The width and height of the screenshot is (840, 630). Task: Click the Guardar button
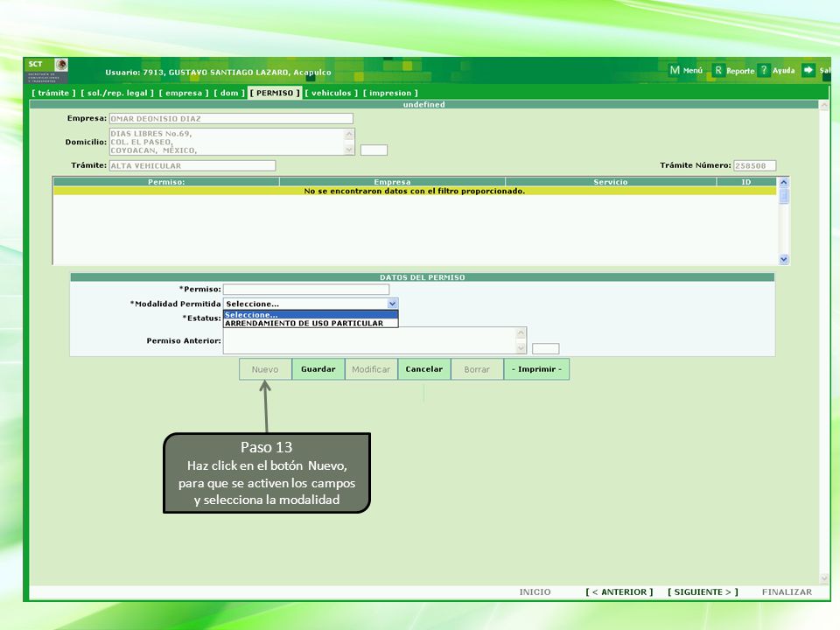point(318,369)
